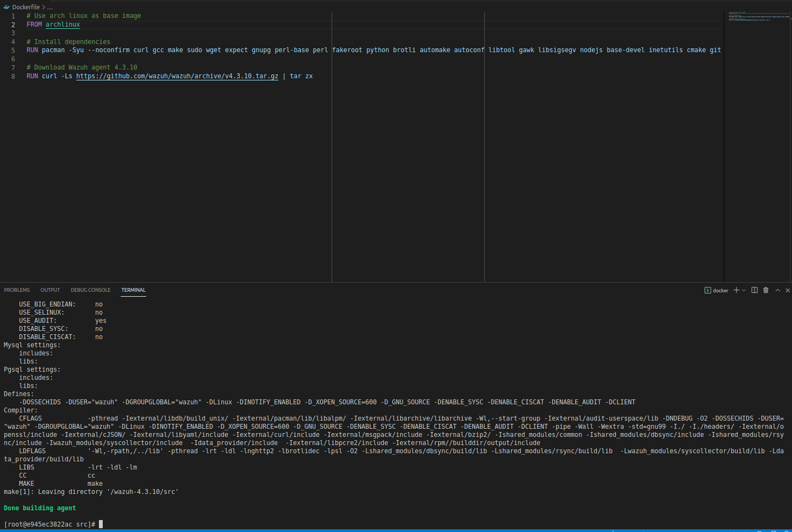Open the terminal profile dropdown arrow
Viewport: 792px width, 532px height.
coord(743,290)
